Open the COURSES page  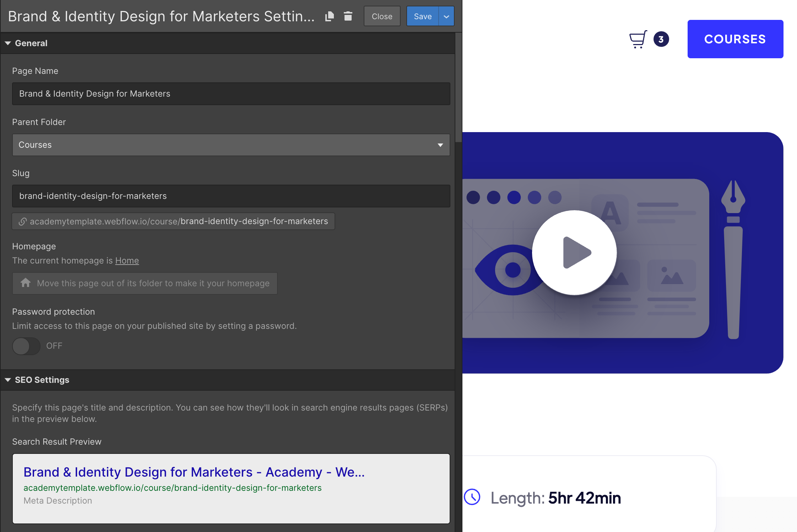pyautogui.click(x=735, y=39)
